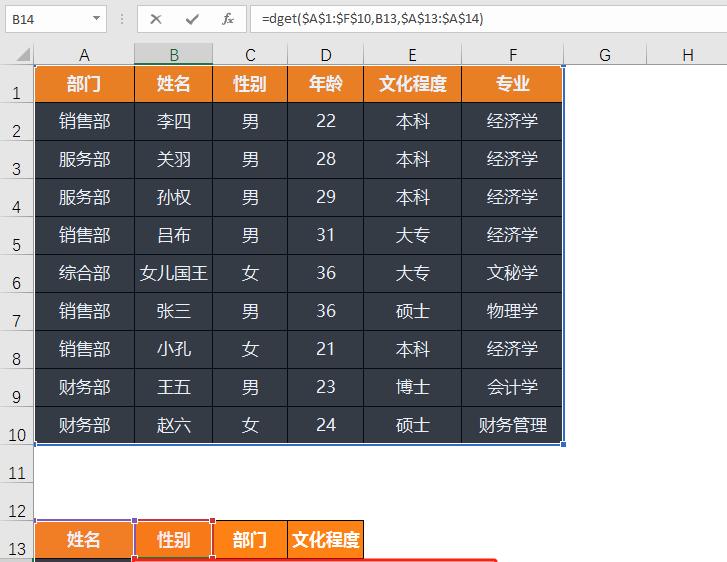This screenshot has height=562, width=727.
Task: Click in the formula bar dget formula
Action: point(372,19)
